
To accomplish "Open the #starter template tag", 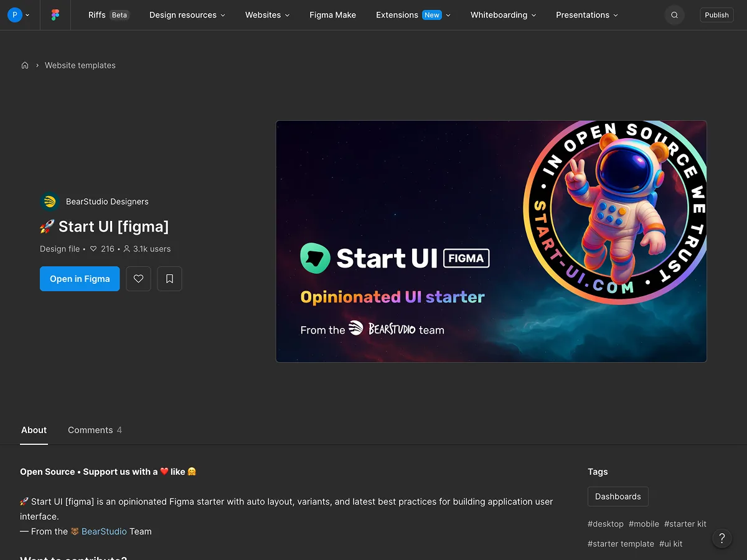I will click(621, 544).
